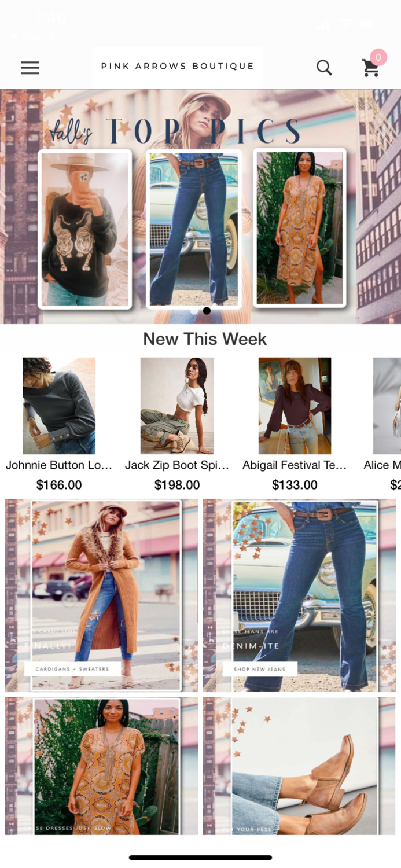The image size is (401, 868).
Task: Select the second carousel page dot
Action: (x=207, y=311)
